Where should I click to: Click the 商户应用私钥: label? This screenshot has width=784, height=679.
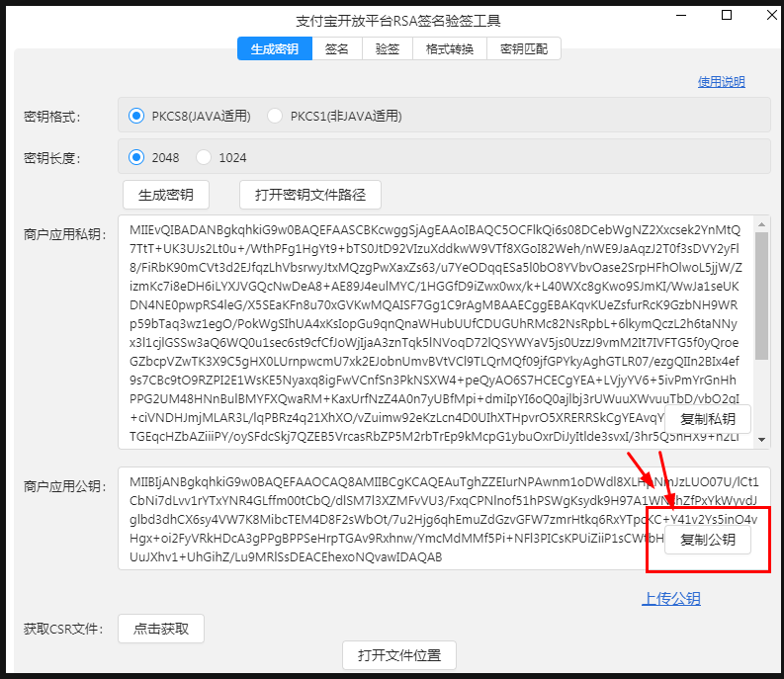pos(65,234)
